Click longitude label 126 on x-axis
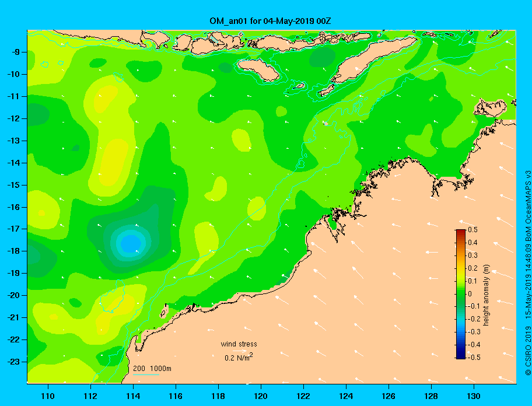The width and height of the screenshot is (532, 406). pos(388,396)
